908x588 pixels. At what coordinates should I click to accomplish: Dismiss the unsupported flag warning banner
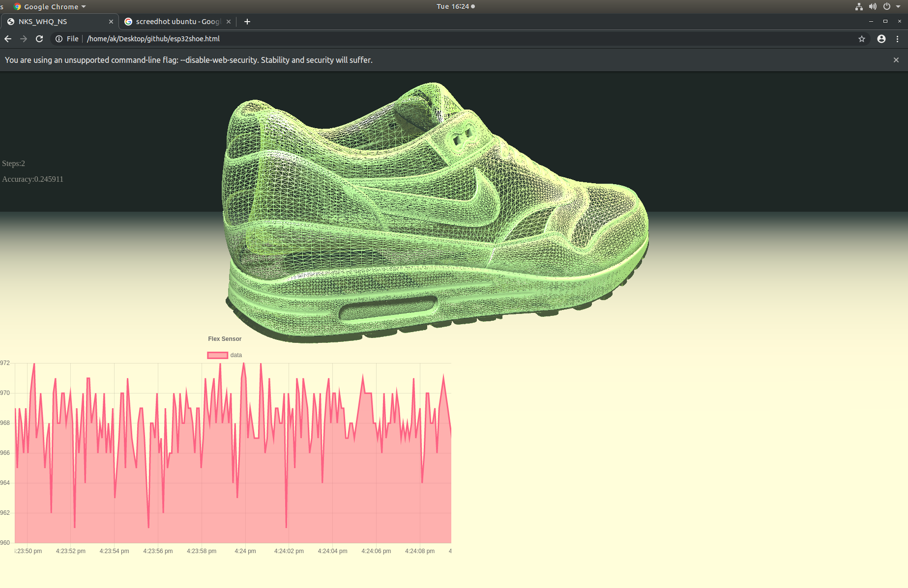[x=896, y=60]
